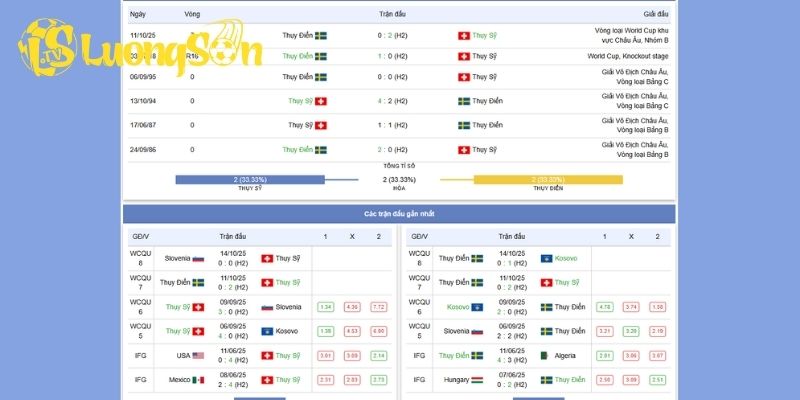Click Slovenia flag in the 14/10/25 match row
Screen dimensions: 800x400
click(198, 258)
